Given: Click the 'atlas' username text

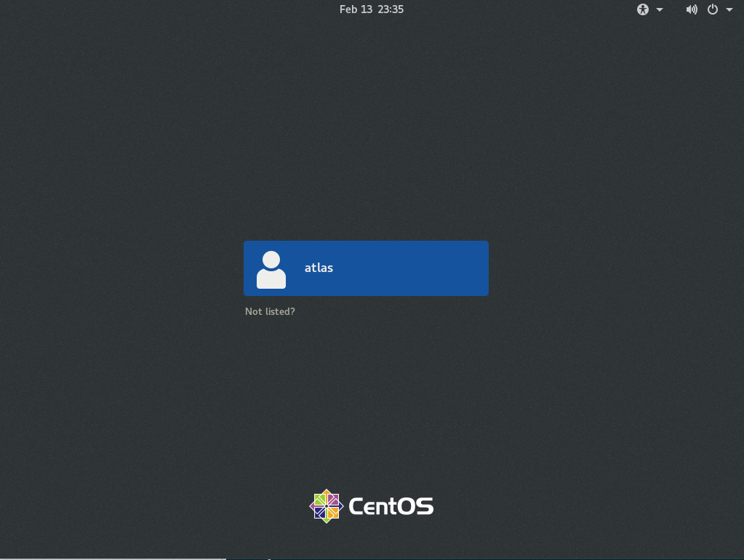Looking at the screenshot, I should (319, 268).
